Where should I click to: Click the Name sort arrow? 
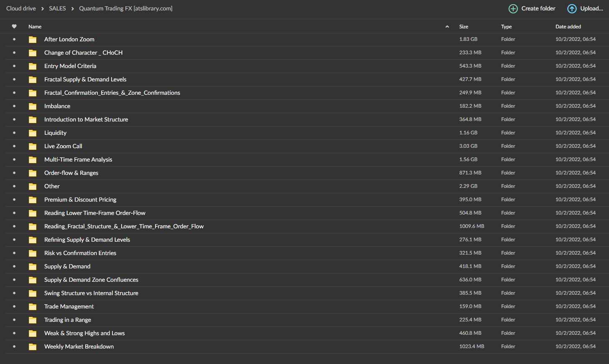[x=447, y=27]
